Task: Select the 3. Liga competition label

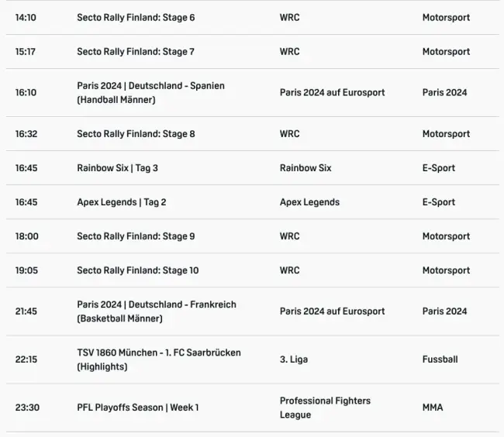Action: 294,360
